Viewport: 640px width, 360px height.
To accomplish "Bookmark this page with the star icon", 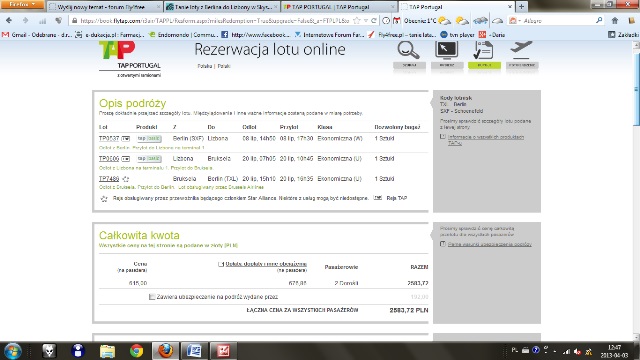I will click(356, 20).
